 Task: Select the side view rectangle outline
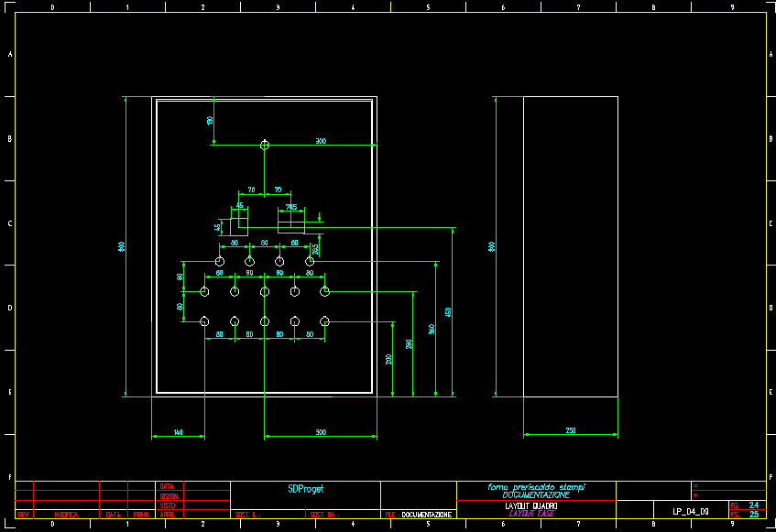pyautogui.click(x=570, y=246)
